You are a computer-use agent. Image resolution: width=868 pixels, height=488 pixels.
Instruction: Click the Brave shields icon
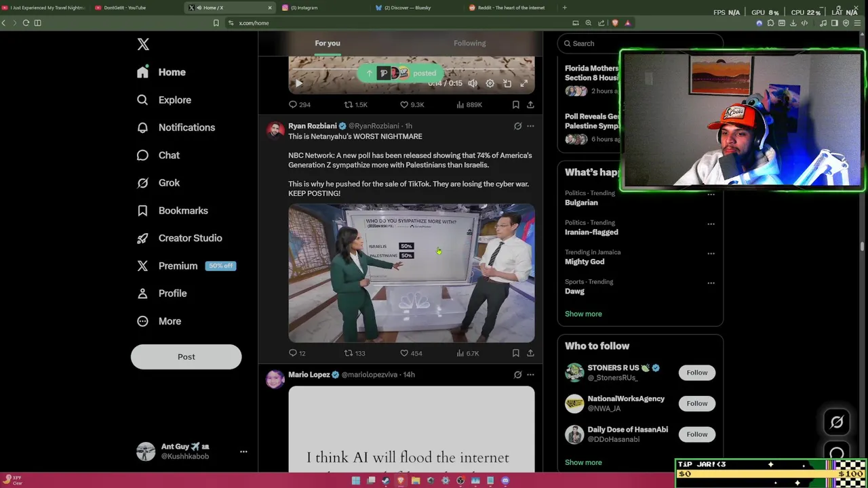tap(615, 23)
